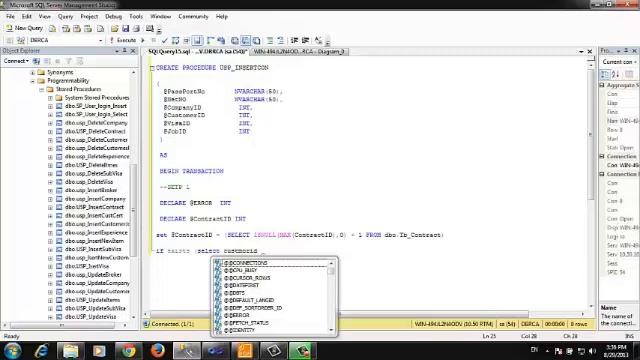This screenshot has width=640, height=360.
Task: Click the Windows Start button
Action: 13,351
